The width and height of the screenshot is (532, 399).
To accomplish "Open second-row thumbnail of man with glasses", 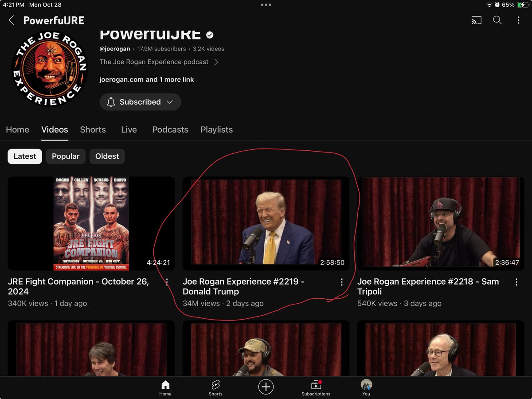I will click(x=441, y=349).
